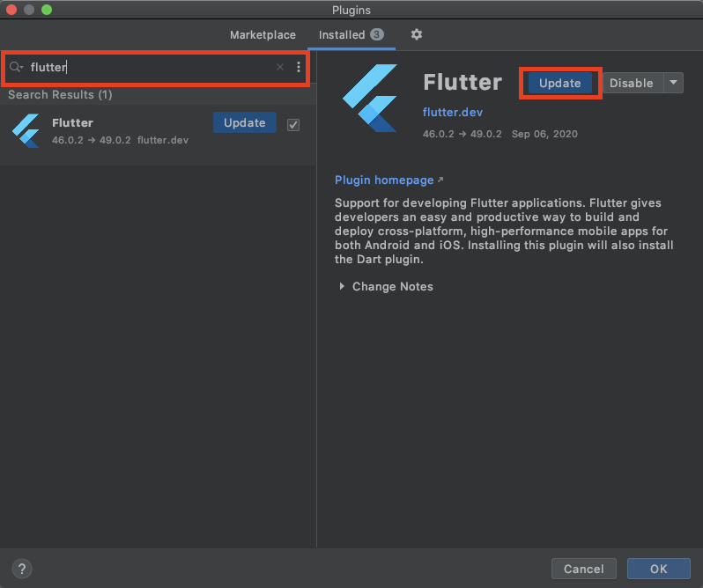The image size is (703, 588).
Task: Click the Flutter plugin description paragraph
Action: pos(504,232)
